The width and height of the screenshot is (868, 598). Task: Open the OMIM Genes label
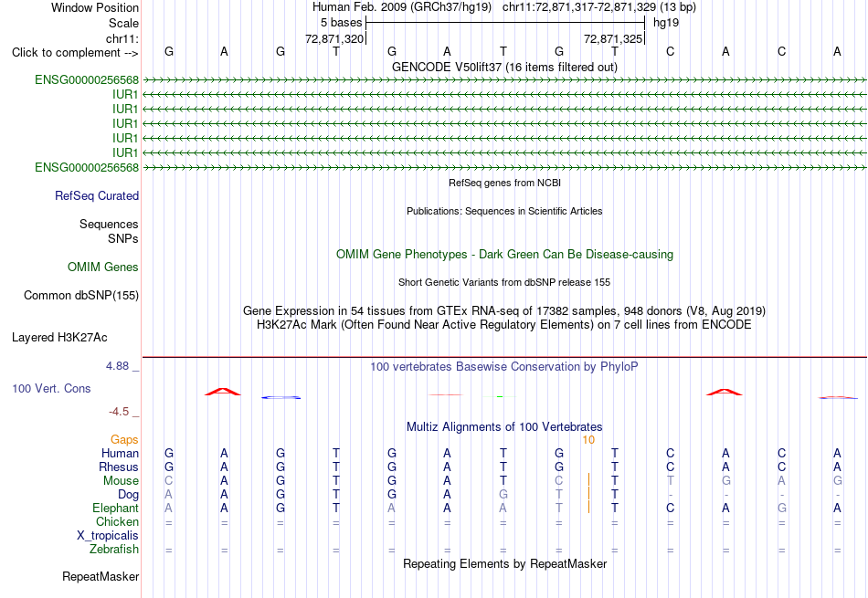(x=103, y=268)
